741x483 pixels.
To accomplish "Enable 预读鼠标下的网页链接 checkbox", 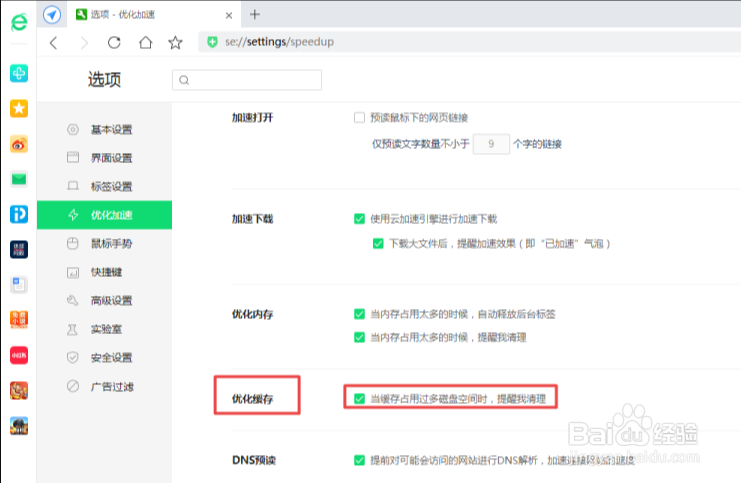I will tap(359, 117).
